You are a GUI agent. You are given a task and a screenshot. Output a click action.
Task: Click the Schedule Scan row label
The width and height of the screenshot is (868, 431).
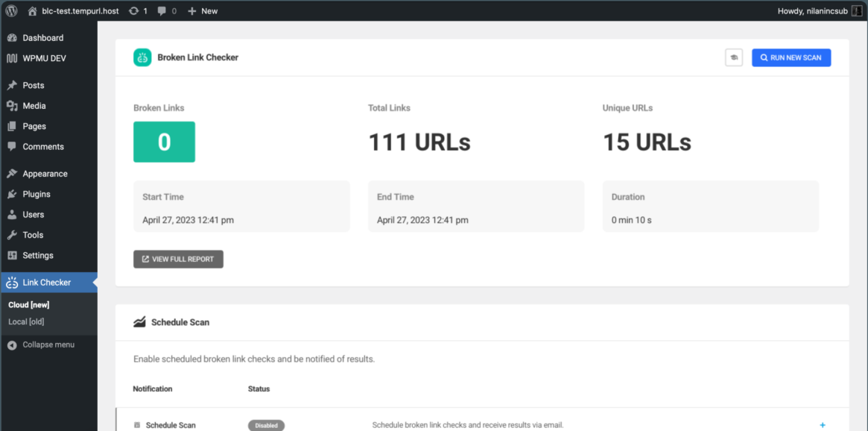coord(171,426)
